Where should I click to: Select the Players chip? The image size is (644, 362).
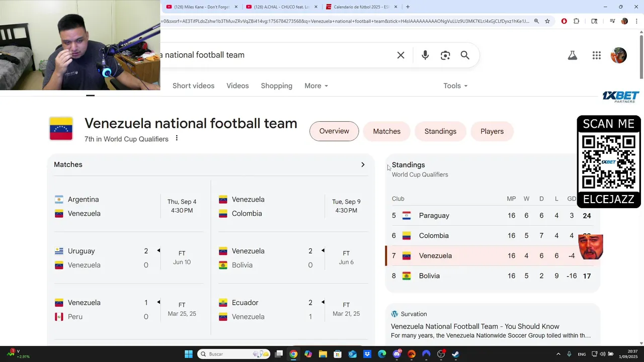pyautogui.click(x=492, y=131)
